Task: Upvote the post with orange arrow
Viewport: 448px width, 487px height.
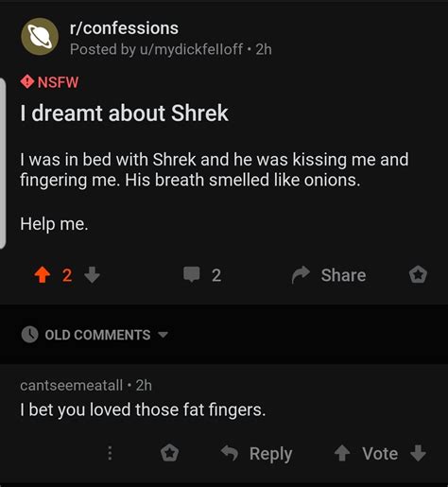Action: [43, 275]
